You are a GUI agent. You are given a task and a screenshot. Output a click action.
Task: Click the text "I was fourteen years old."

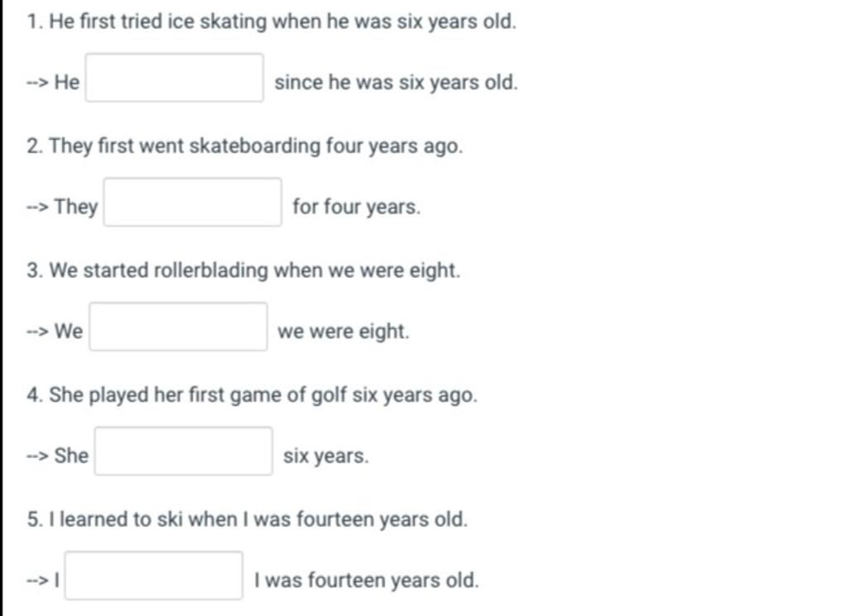[x=367, y=580]
